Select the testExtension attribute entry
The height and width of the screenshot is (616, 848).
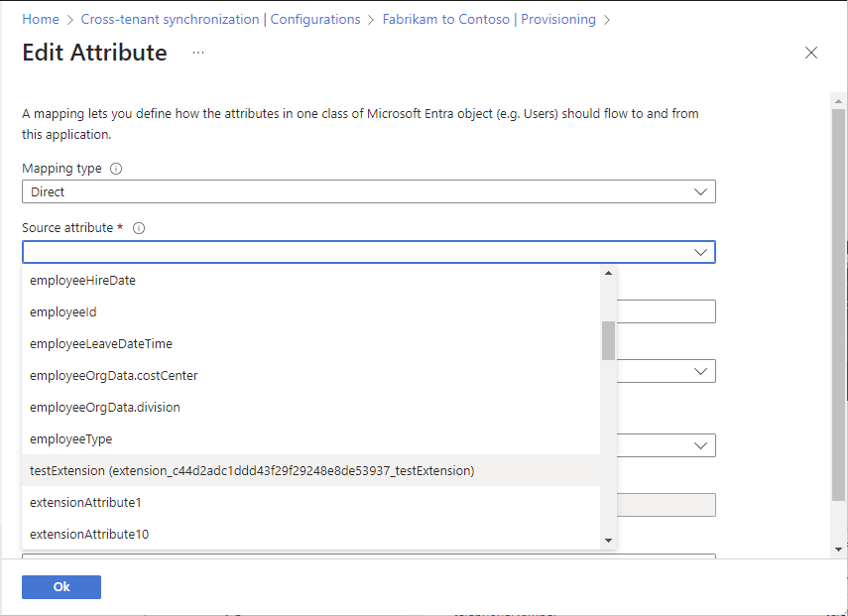click(252, 471)
